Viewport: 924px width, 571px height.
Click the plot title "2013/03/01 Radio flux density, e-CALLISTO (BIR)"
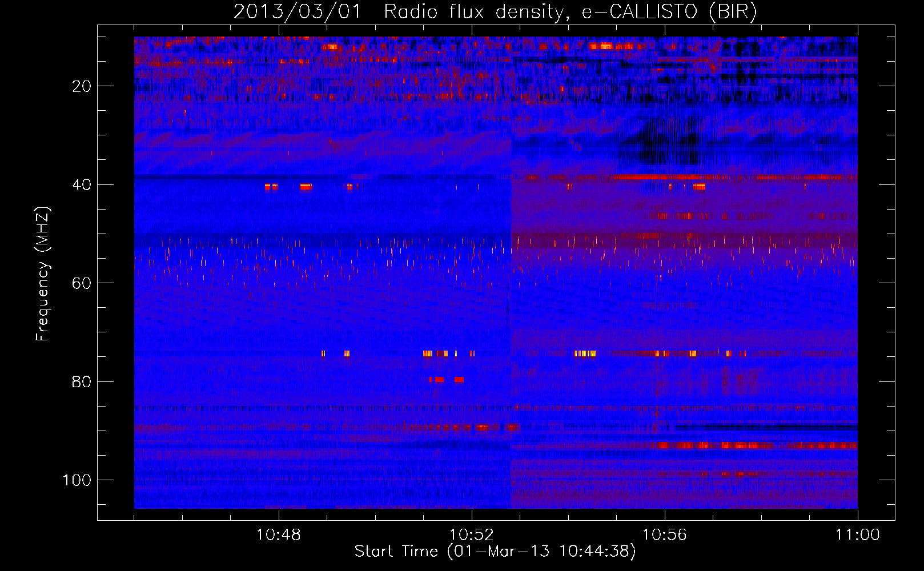(495, 12)
